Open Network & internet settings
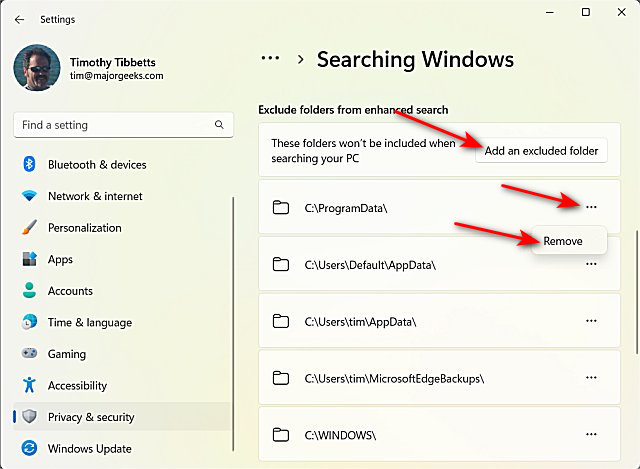This screenshot has width=640, height=469. coord(95,196)
